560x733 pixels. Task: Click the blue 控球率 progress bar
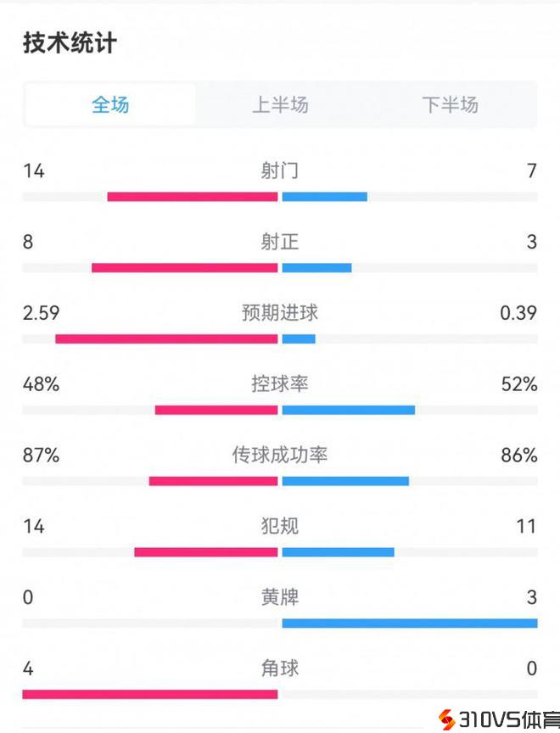(349, 410)
